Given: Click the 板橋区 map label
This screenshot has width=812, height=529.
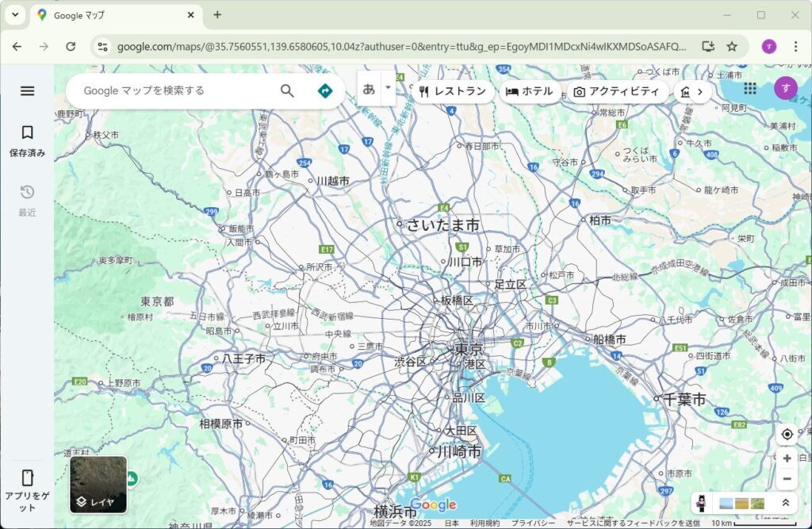Looking at the screenshot, I should 457,300.
